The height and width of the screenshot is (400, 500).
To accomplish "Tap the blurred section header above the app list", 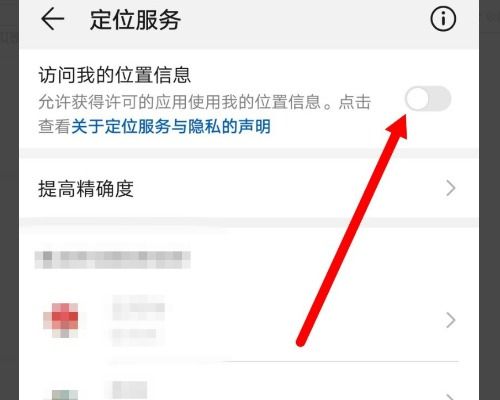I will point(113,260).
